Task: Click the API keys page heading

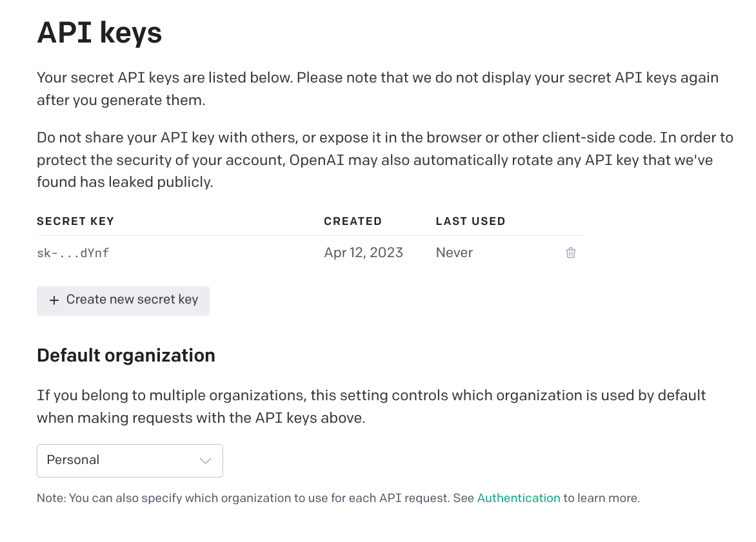Action: click(99, 32)
